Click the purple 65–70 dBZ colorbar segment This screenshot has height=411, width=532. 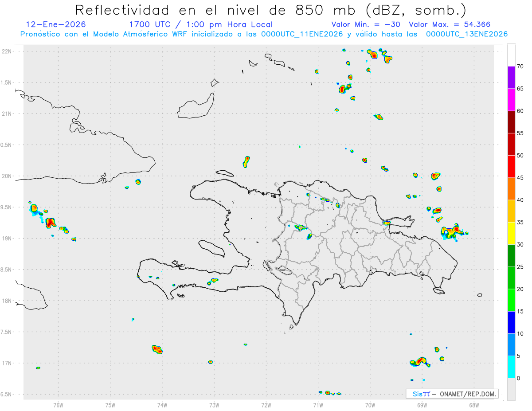[x=511, y=78]
